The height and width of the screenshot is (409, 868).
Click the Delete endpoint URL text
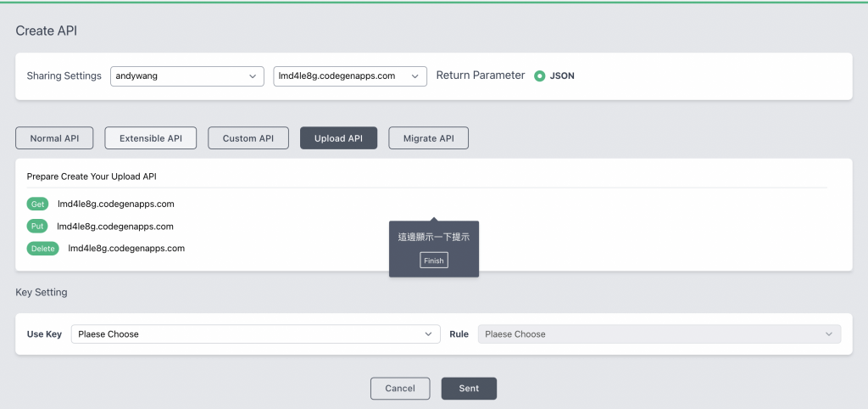point(125,249)
